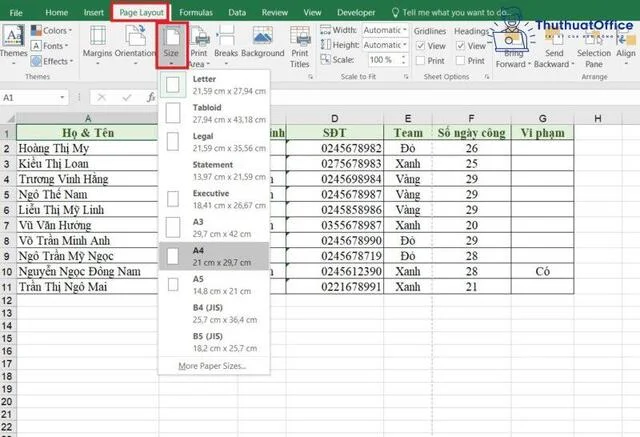Click the Select All corner triangle
The width and height of the screenshot is (640, 437).
pyautogui.click(x=11, y=118)
